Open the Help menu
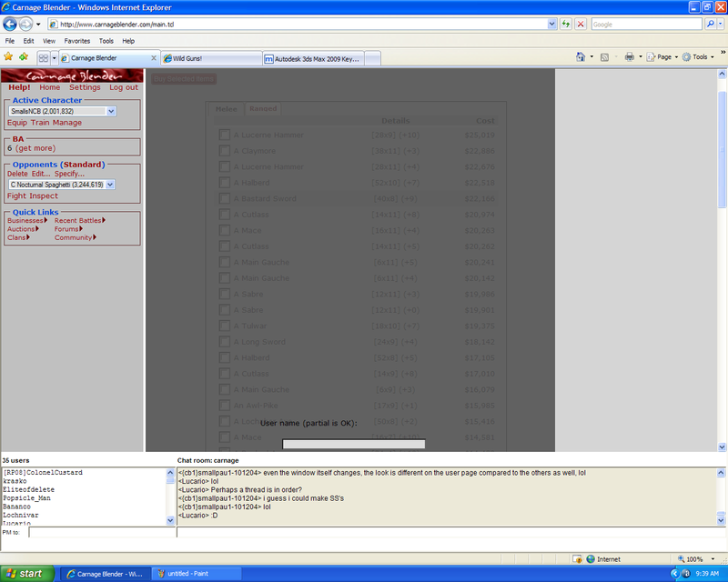728x582 pixels. [x=128, y=41]
